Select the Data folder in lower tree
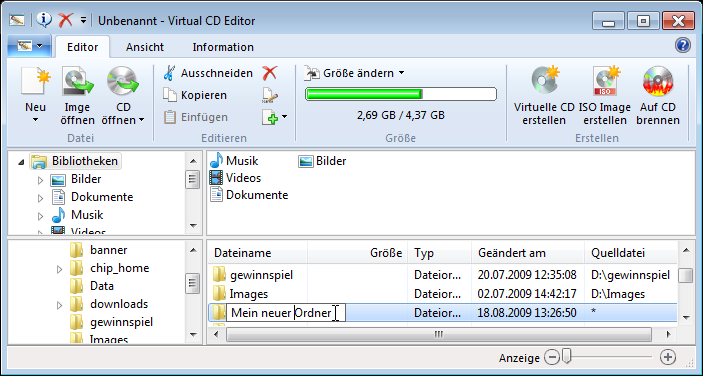703x376 pixels. [92, 285]
